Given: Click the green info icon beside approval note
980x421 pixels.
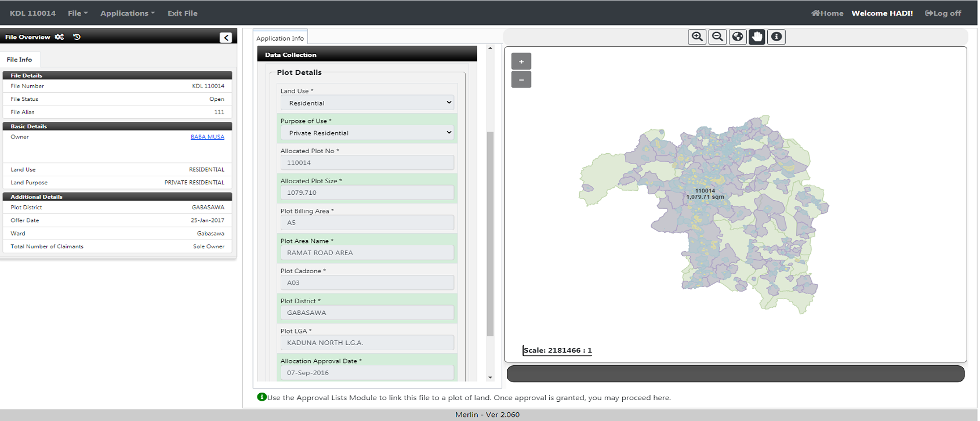Looking at the screenshot, I should [262, 397].
